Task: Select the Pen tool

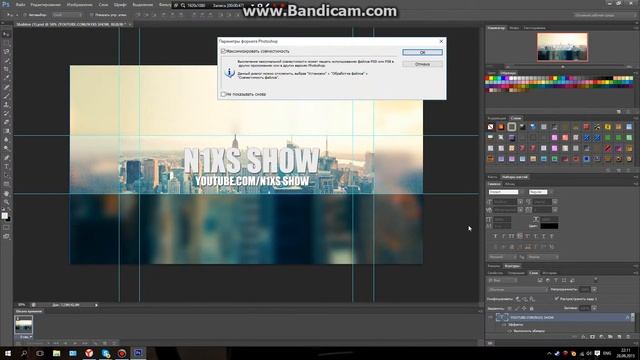Action: coord(6,158)
